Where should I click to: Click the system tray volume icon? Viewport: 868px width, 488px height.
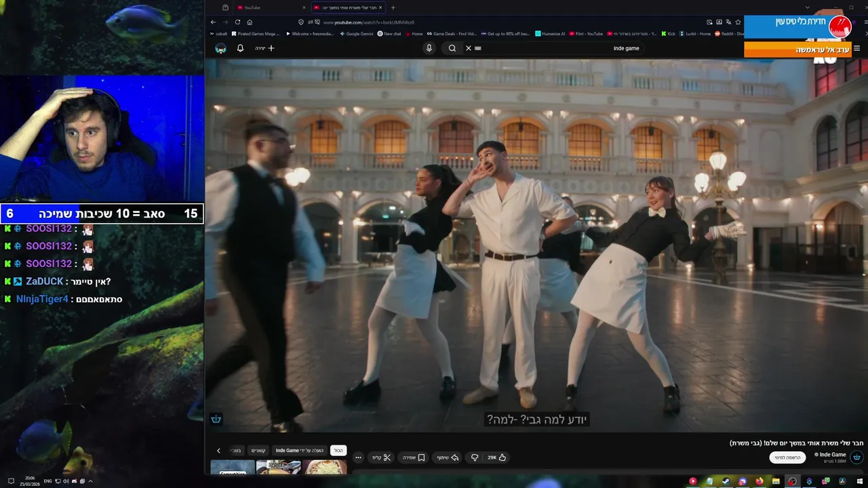click(x=67, y=481)
